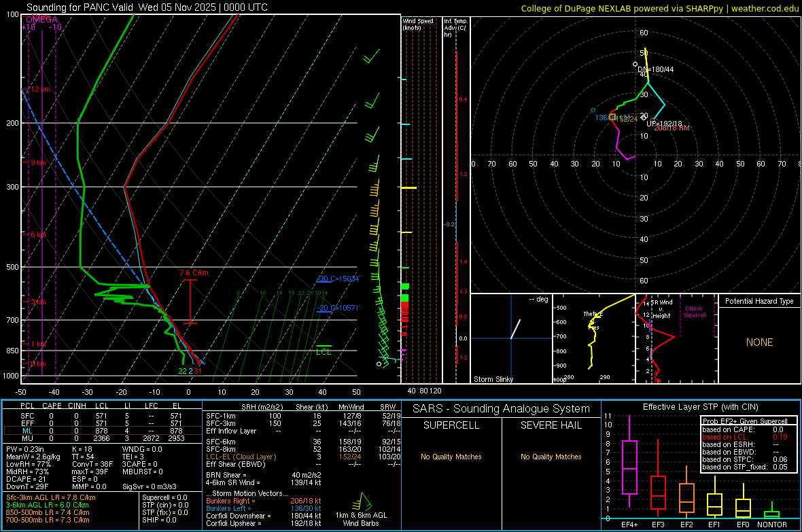Click the green LCL marker on the Skew-T

(324, 352)
